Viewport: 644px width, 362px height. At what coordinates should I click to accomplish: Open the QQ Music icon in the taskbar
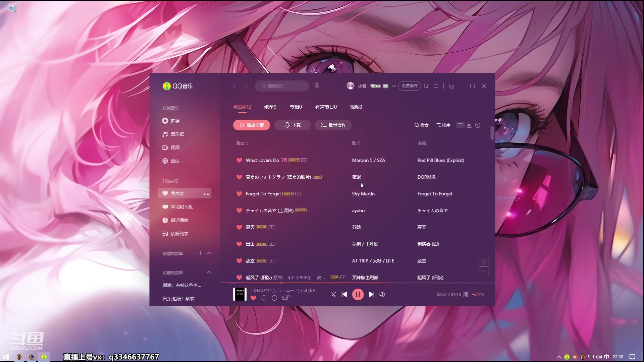click(44, 357)
